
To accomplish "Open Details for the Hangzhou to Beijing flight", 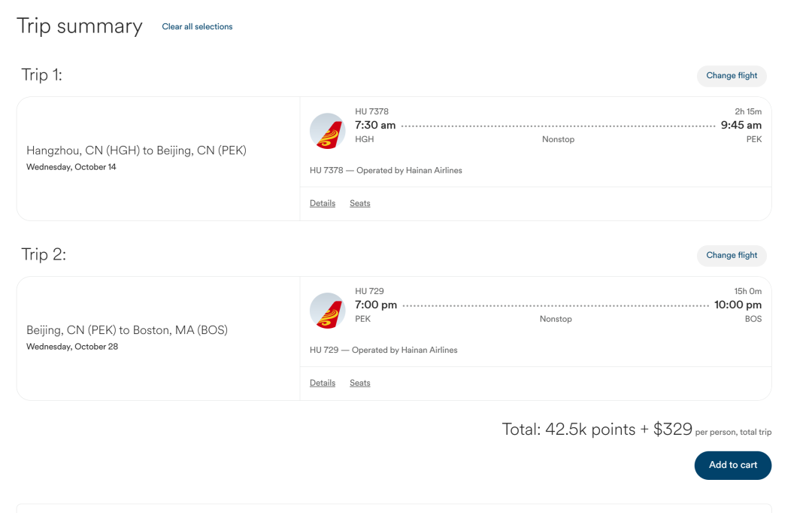I will tap(323, 203).
